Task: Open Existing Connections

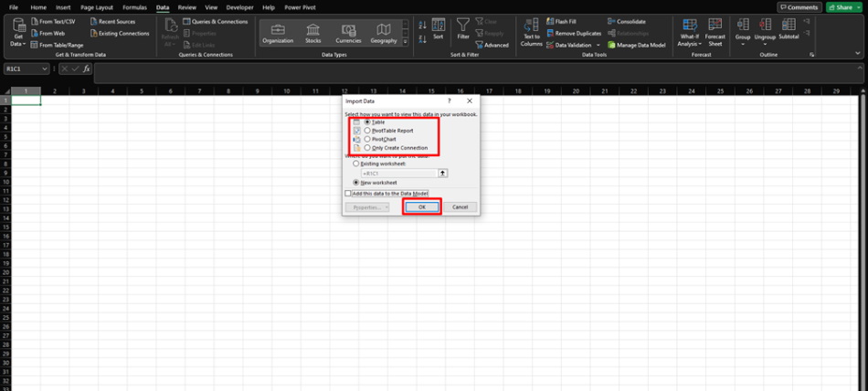Action: click(120, 33)
